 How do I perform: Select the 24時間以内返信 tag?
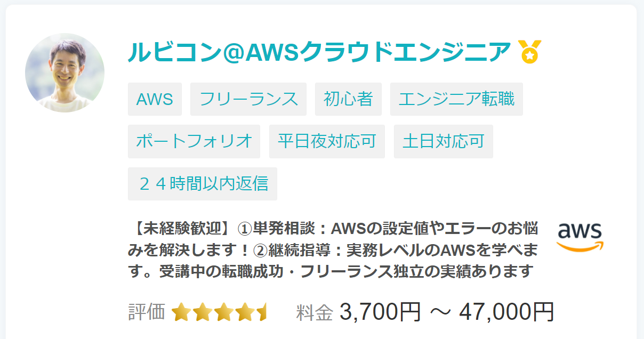point(203,184)
